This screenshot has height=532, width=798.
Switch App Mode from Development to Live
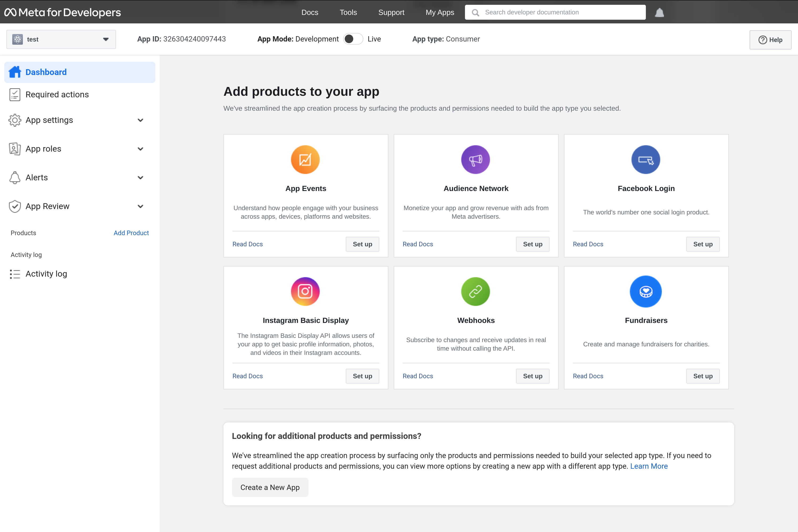[353, 39]
